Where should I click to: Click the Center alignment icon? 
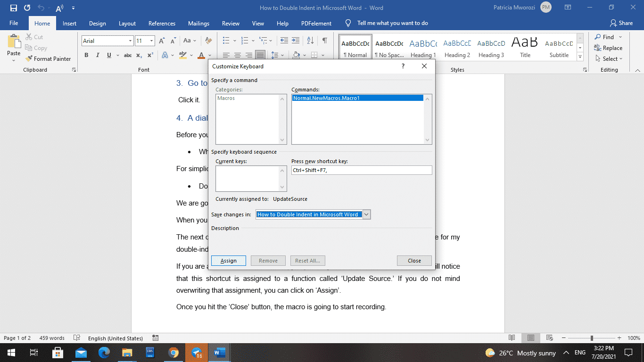pyautogui.click(x=237, y=55)
